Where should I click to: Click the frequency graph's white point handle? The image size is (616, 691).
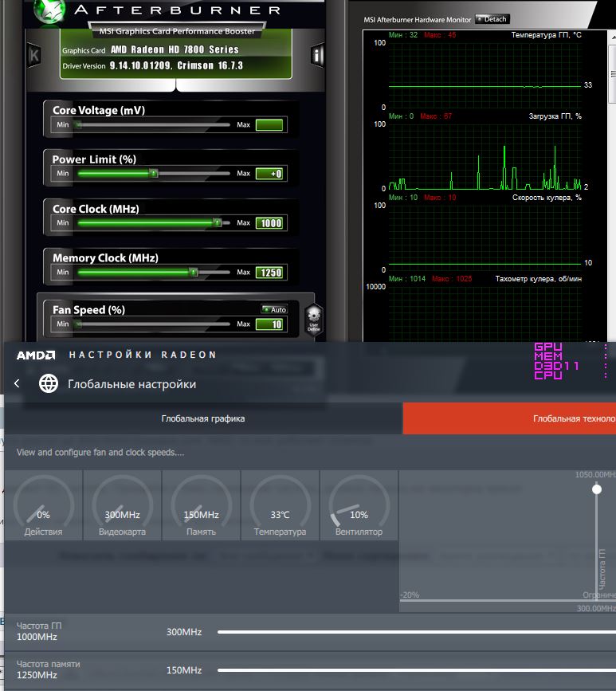[x=597, y=489]
